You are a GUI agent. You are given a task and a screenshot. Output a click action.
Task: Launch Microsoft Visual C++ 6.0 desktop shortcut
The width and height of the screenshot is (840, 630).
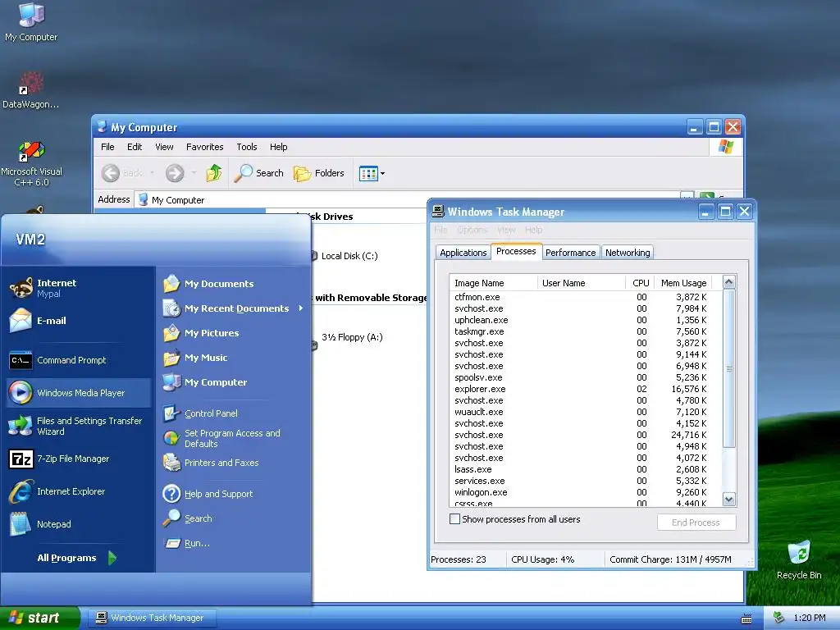coord(31,164)
